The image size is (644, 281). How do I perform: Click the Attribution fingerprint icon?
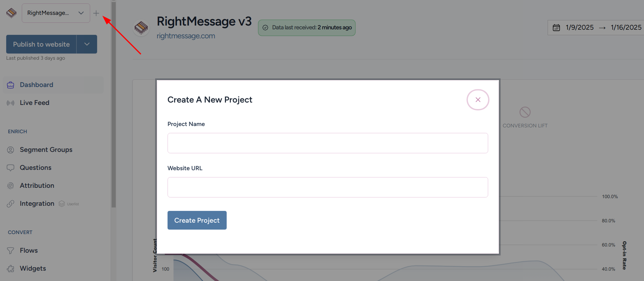pyautogui.click(x=11, y=186)
